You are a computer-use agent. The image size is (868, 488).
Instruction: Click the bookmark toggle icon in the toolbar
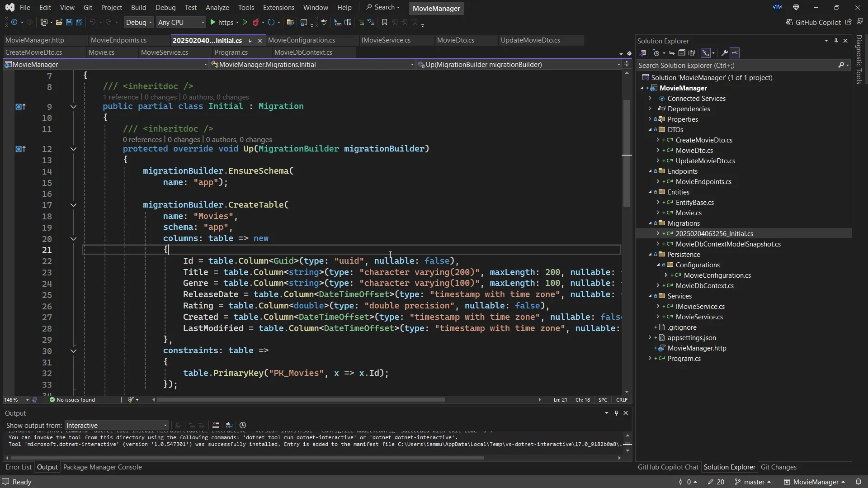pos(385,22)
